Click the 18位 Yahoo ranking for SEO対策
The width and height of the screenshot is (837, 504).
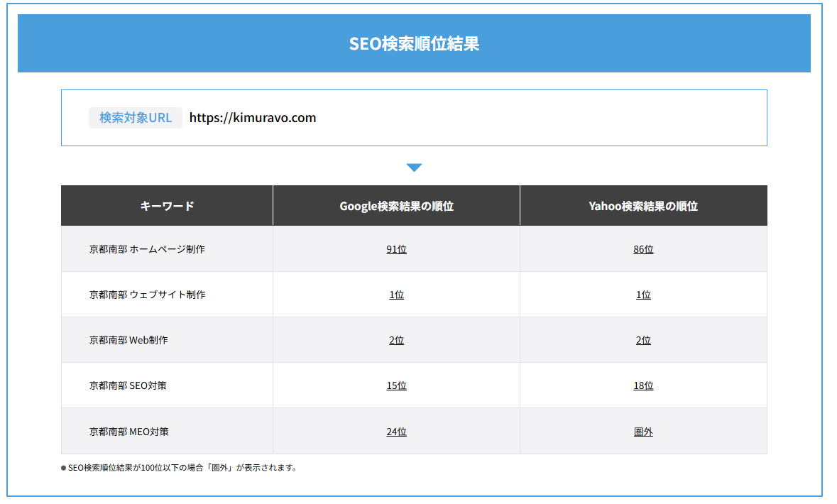click(643, 385)
